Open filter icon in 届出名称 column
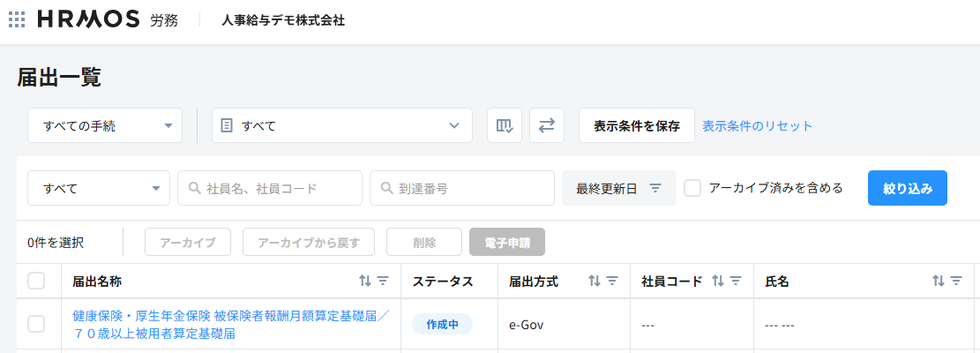The width and height of the screenshot is (980, 353). (x=384, y=282)
